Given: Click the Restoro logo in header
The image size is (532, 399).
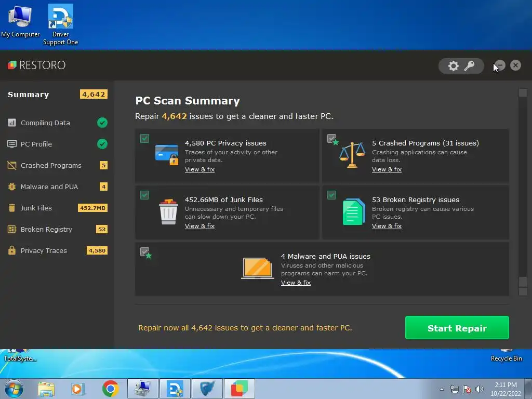Looking at the screenshot, I should coord(37,65).
